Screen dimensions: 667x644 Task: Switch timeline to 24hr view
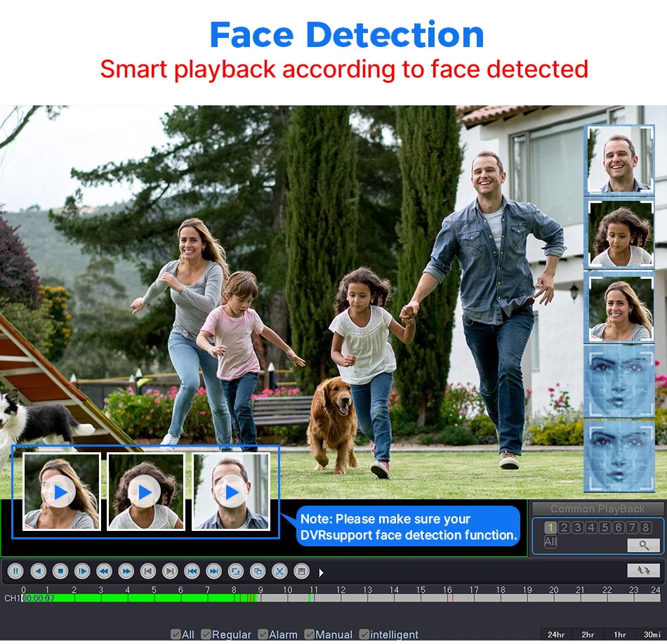557,634
